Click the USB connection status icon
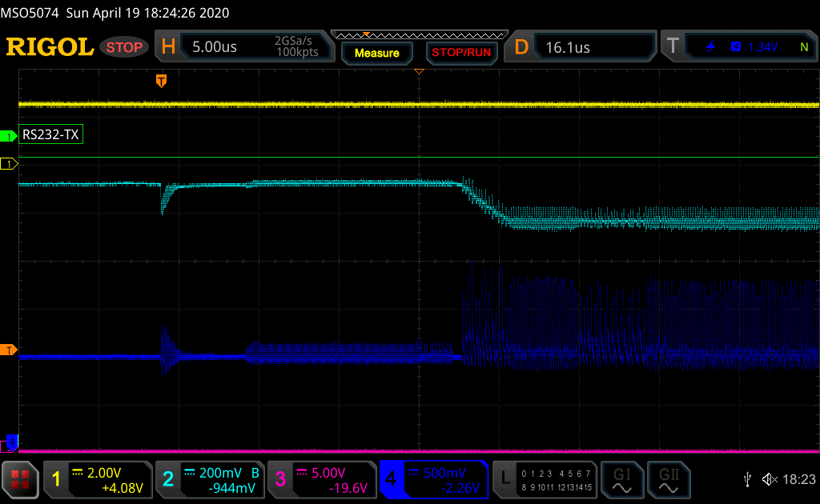Viewport: 820px width, 504px height. coord(747,479)
